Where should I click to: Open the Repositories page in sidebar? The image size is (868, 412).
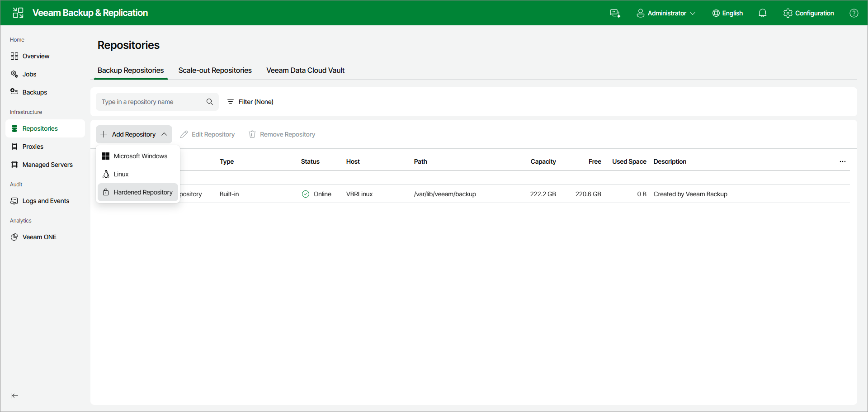coord(45,128)
